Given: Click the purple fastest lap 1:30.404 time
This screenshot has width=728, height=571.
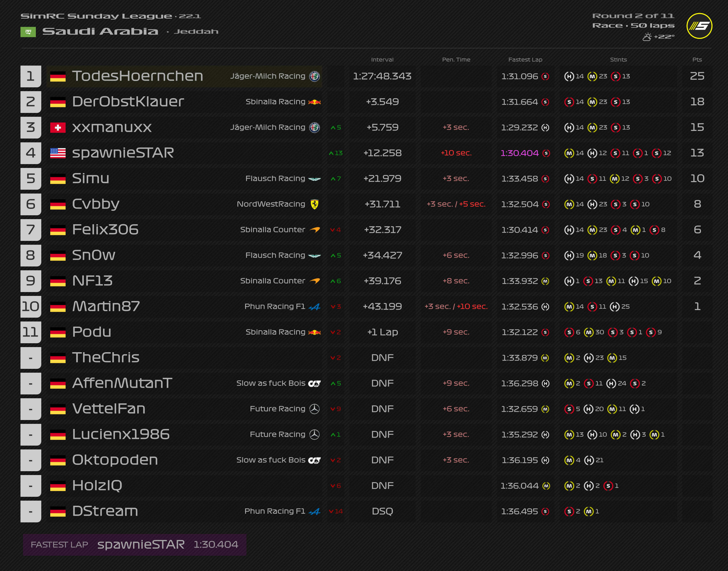Looking at the screenshot, I should point(519,153).
